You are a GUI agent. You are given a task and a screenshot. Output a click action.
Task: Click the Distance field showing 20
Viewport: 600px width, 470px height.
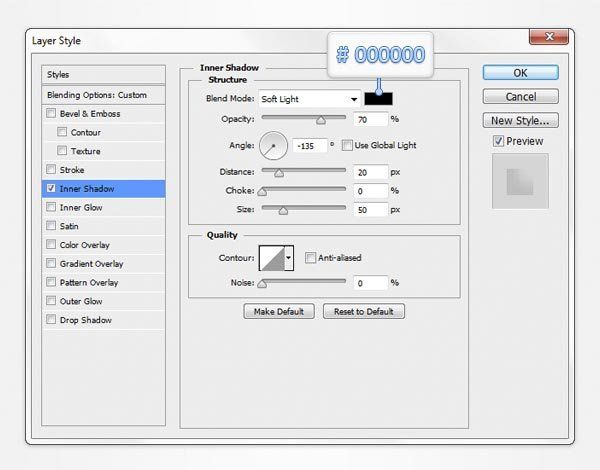coord(370,172)
